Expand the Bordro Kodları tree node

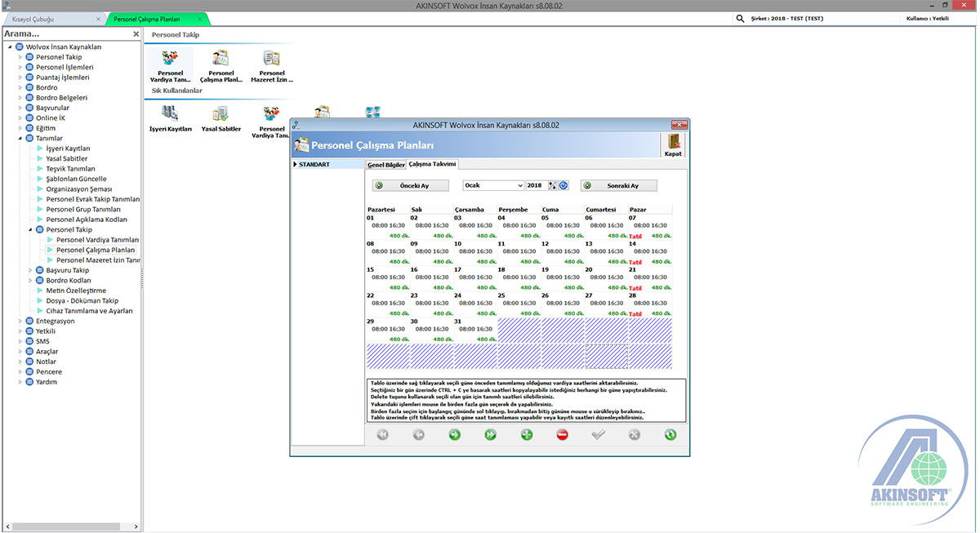point(30,281)
